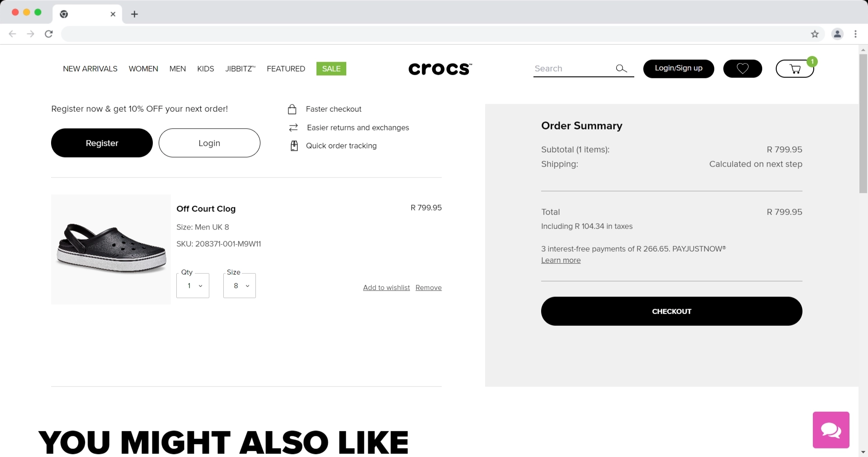
Task: Open a new browser tab
Action: (134, 14)
